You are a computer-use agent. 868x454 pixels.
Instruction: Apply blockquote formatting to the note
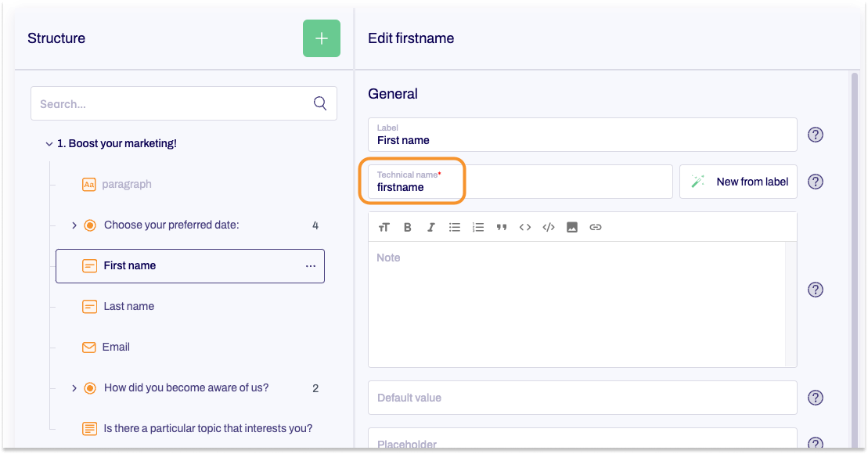coord(502,227)
